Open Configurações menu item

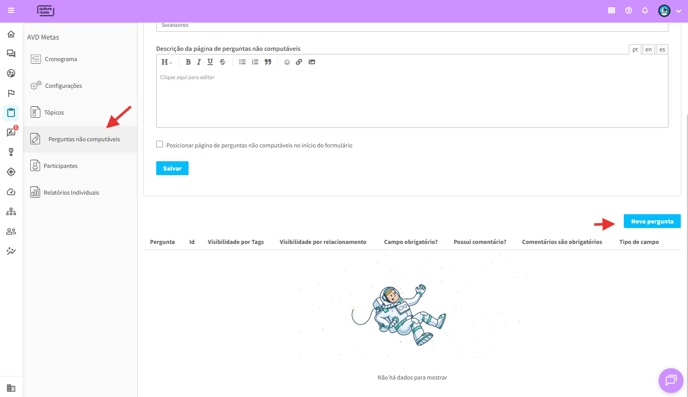coord(80,86)
